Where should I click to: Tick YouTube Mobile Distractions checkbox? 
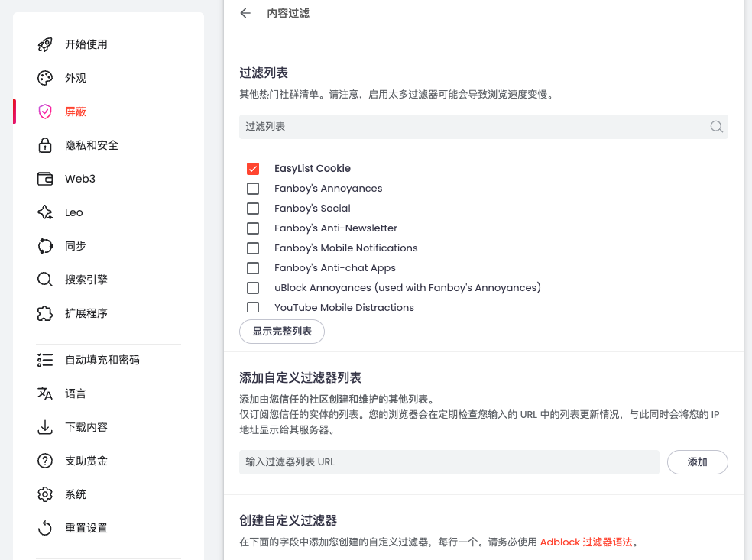[253, 307]
